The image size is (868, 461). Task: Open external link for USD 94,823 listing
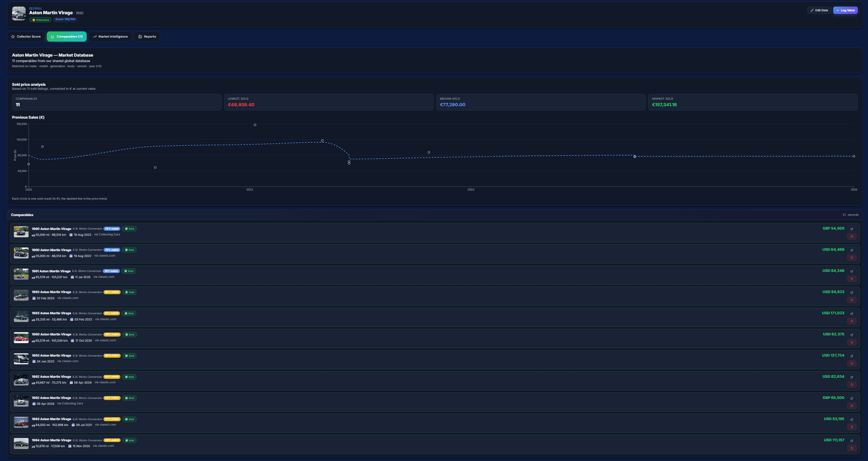[x=852, y=293]
